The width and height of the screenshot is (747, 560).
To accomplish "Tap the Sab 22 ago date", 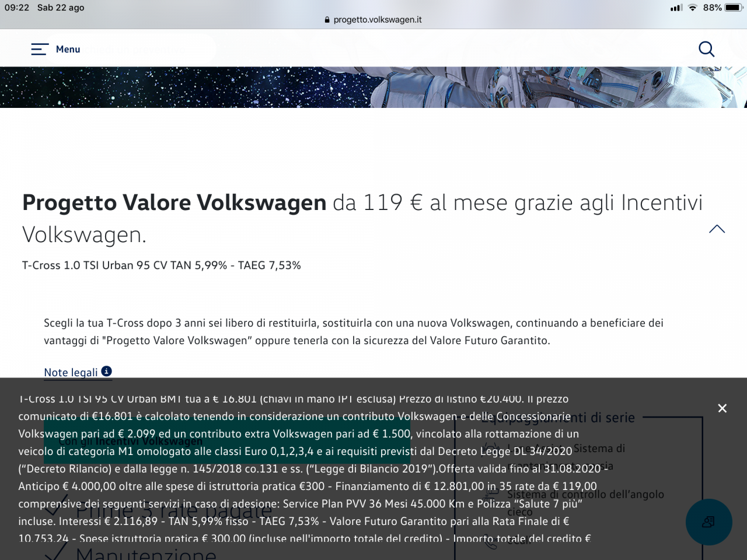I will pyautogui.click(x=61, y=8).
